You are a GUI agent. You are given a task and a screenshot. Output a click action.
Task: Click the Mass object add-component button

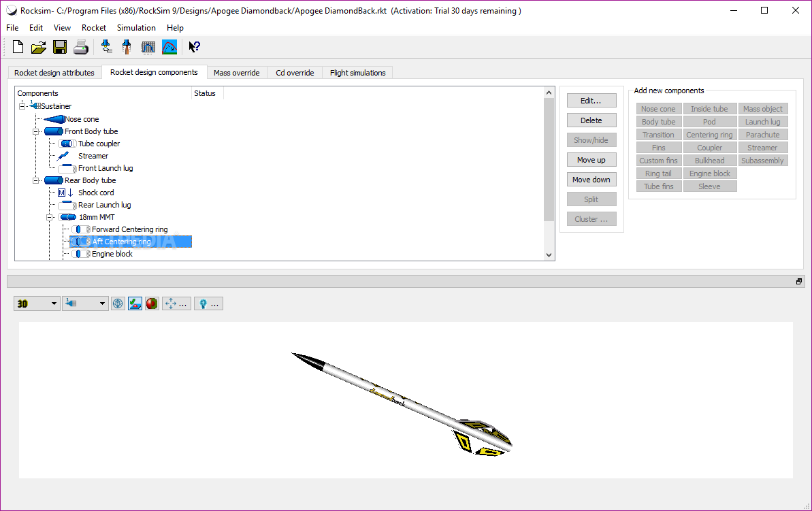(x=763, y=109)
